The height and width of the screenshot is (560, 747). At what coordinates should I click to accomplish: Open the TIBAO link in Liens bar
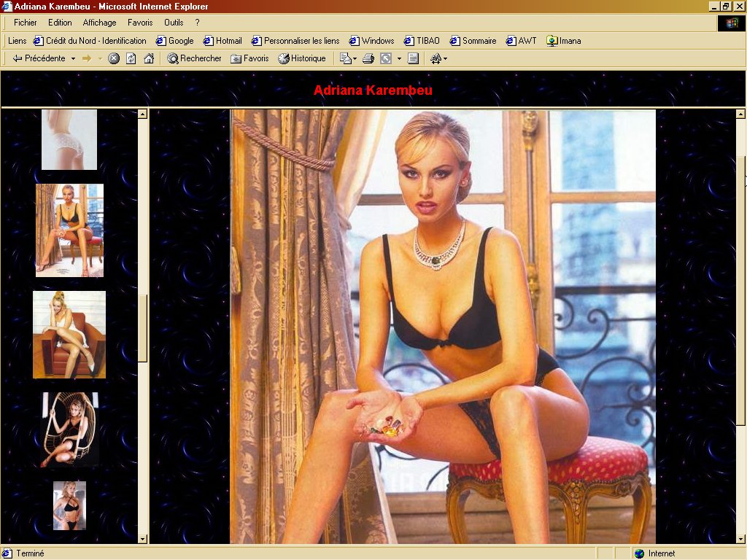[x=422, y=41]
